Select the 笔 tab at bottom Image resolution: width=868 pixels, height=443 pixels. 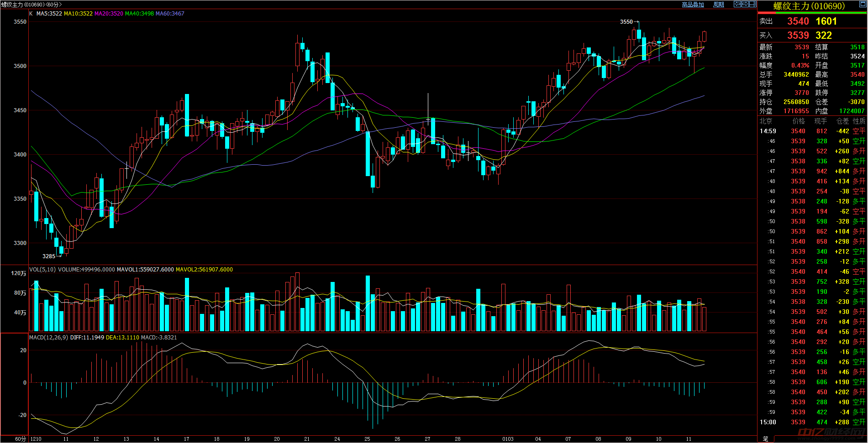click(x=765, y=438)
